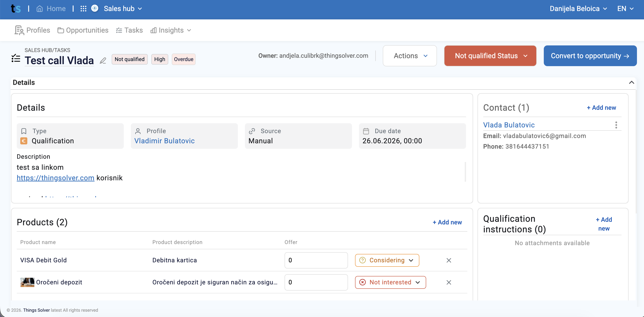This screenshot has width=644, height=317.
Task: Open Vladimir Bulatovic profile link
Action: pos(165,141)
